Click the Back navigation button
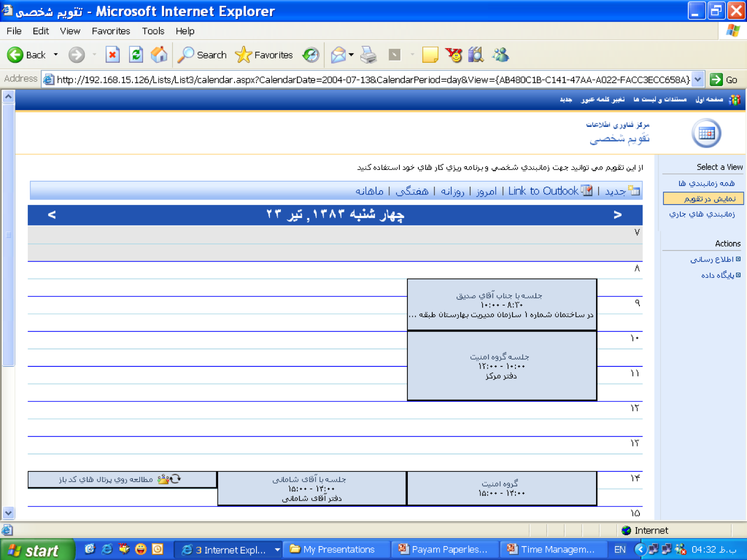The width and height of the screenshot is (747, 560). pos(26,55)
